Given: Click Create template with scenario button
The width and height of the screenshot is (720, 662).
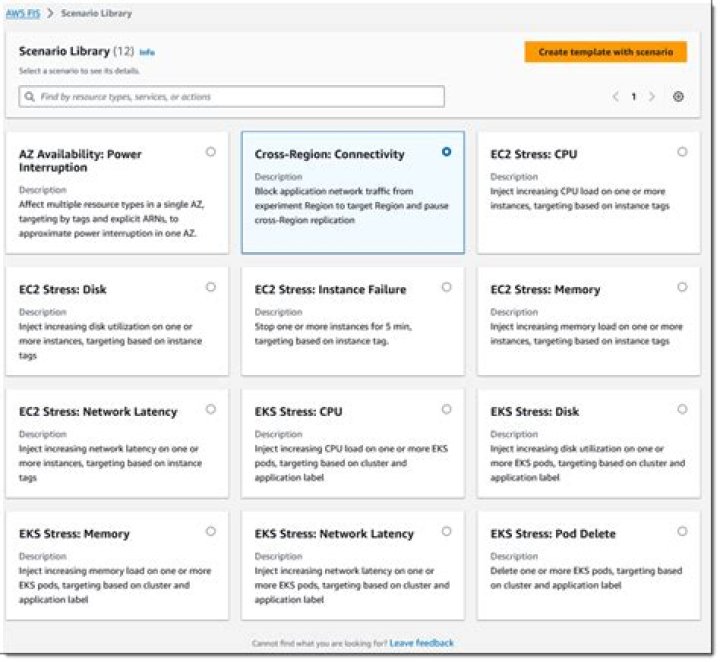Looking at the screenshot, I should pos(605,52).
